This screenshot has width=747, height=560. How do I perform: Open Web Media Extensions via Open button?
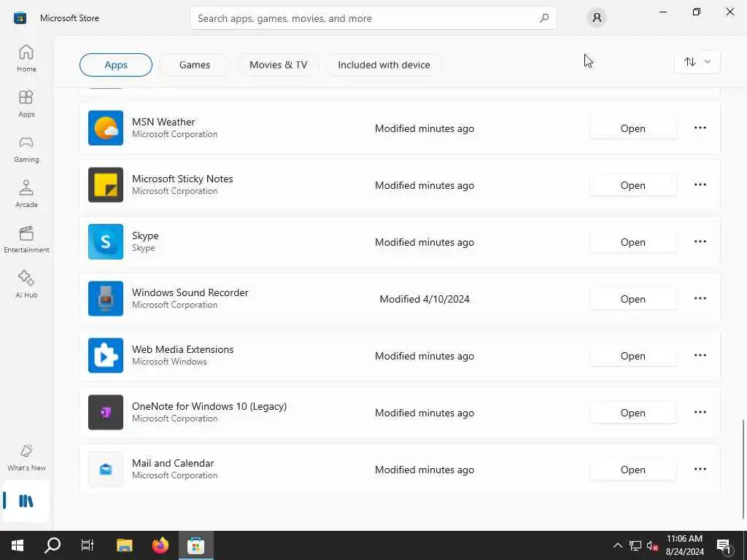pyautogui.click(x=632, y=356)
